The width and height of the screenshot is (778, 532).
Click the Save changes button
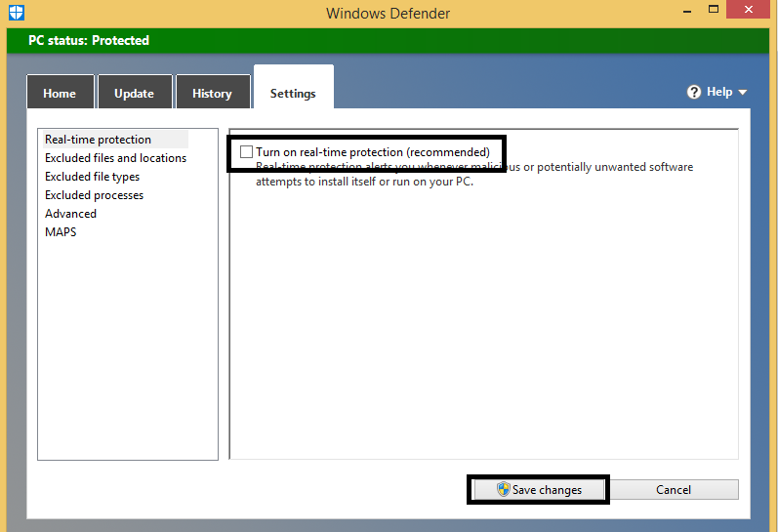(538, 490)
